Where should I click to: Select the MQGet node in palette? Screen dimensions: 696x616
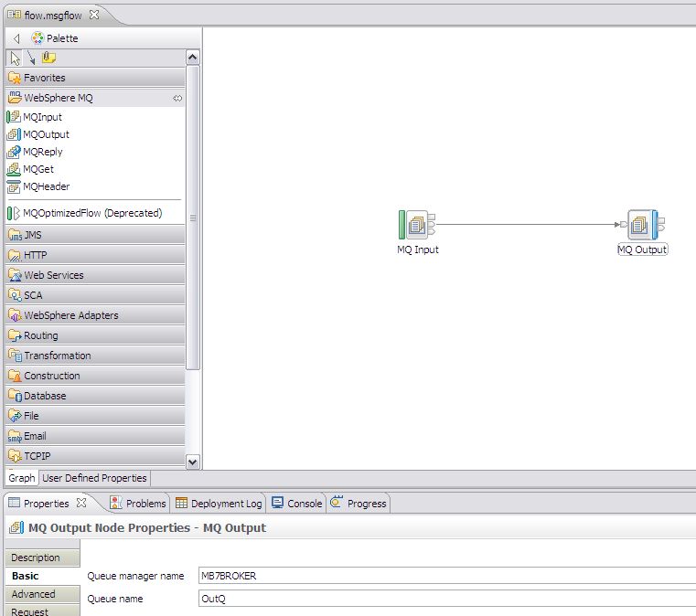click(x=30, y=169)
